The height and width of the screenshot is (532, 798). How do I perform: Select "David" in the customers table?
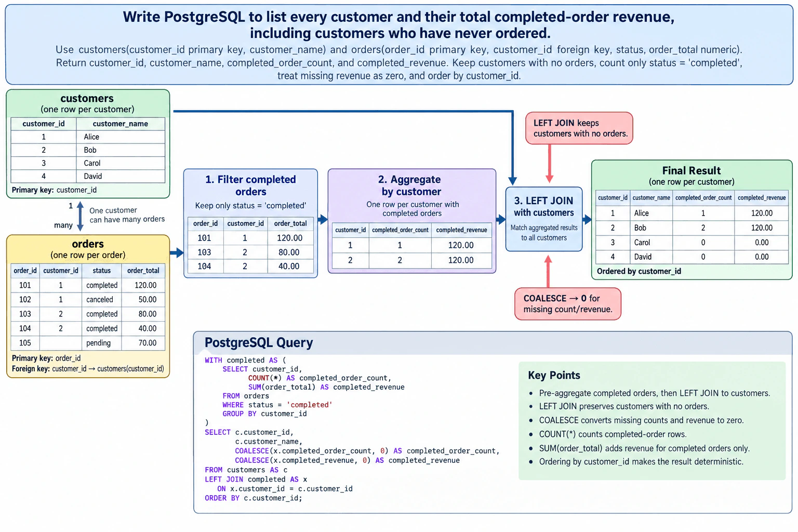tap(92, 176)
